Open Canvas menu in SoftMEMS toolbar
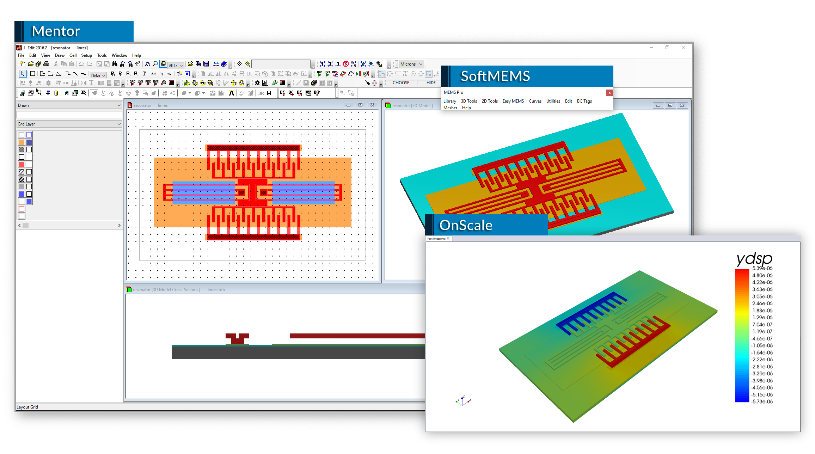815x454 pixels. pos(535,101)
